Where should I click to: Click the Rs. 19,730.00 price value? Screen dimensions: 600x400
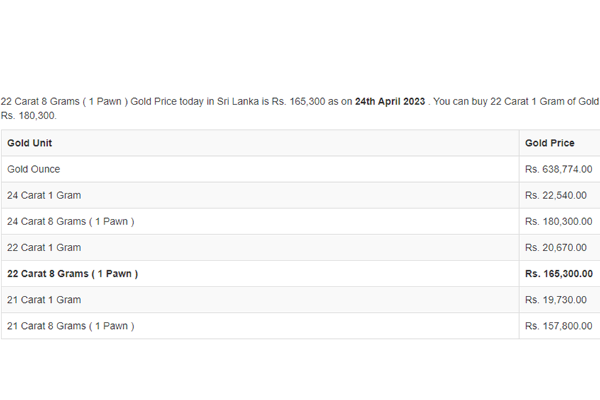pyautogui.click(x=556, y=300)
